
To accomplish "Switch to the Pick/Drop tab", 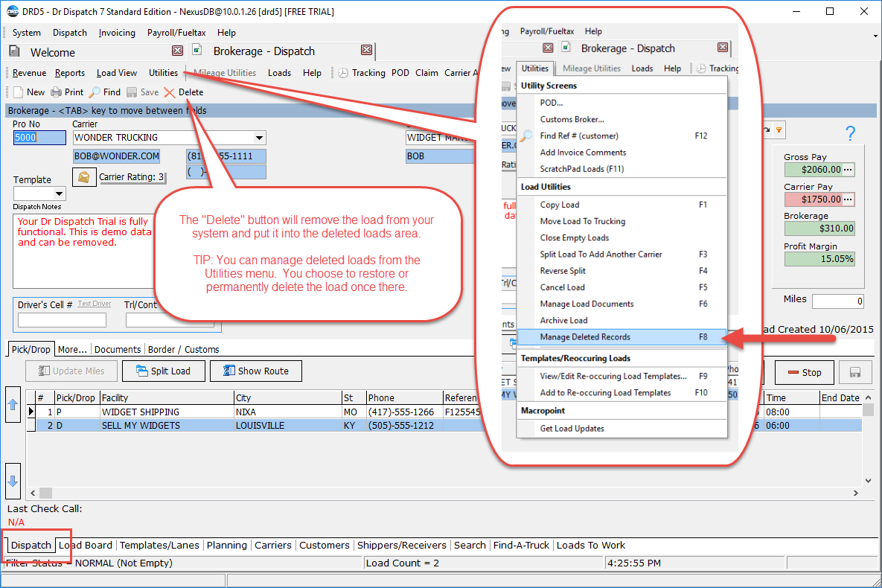I will 31,349.
